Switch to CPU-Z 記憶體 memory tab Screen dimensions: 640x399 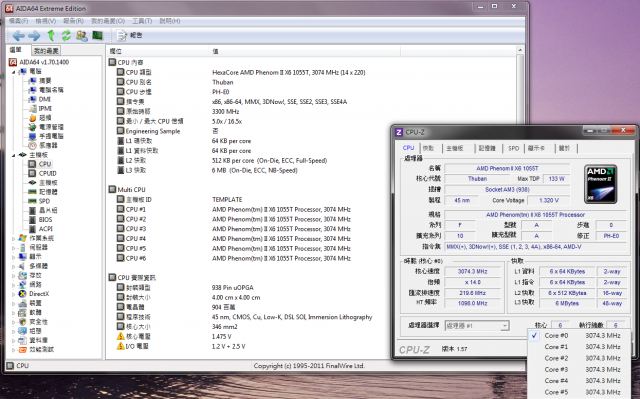487,148
